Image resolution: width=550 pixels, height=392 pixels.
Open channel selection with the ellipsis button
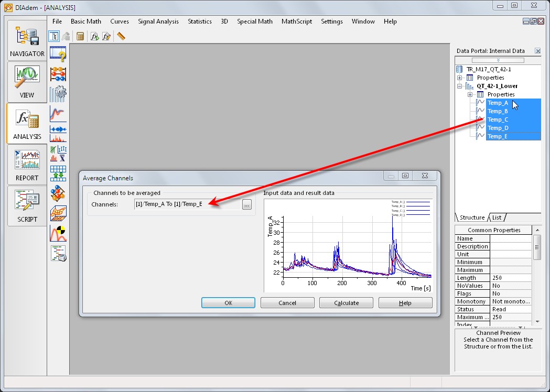(x=246, y=205)
